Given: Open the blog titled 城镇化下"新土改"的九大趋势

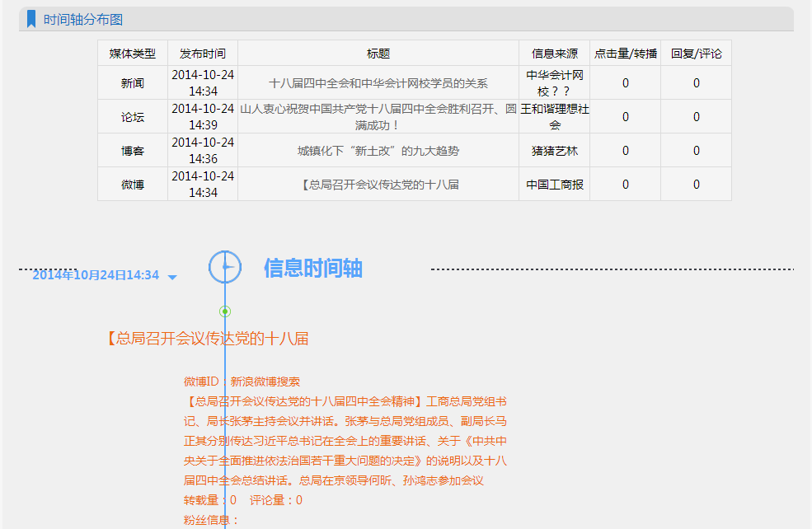Looking at the screenshot, I should (x=378, y=151).
